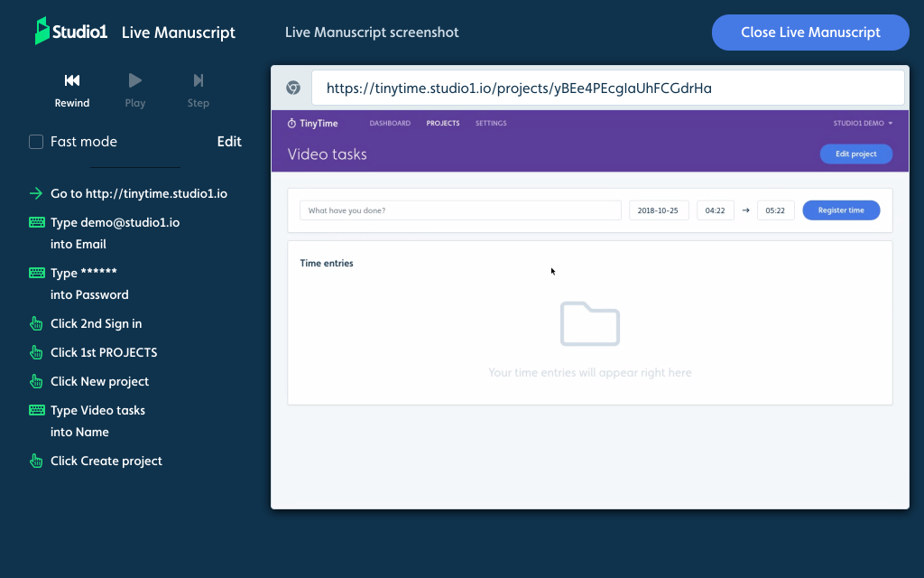Click the Register time button
The height and width of the screenshot is (578, 924).
(x=841, y=210)
